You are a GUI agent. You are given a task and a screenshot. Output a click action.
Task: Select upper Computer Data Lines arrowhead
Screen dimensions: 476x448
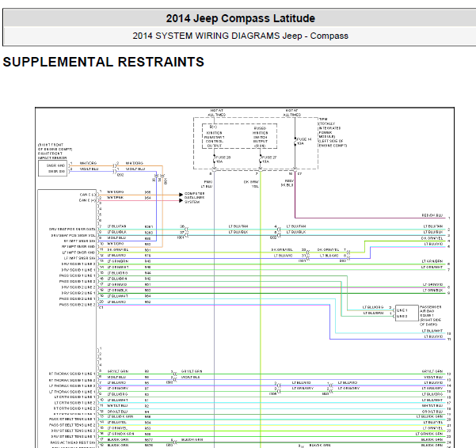[x=181, y=195]
